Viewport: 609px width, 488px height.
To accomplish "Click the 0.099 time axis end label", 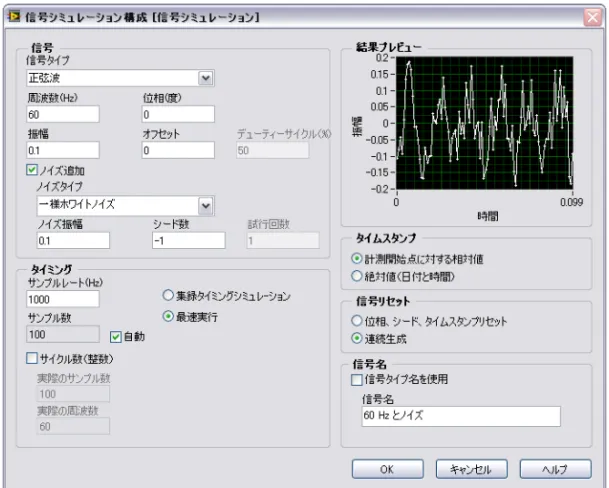I will 571,202.
